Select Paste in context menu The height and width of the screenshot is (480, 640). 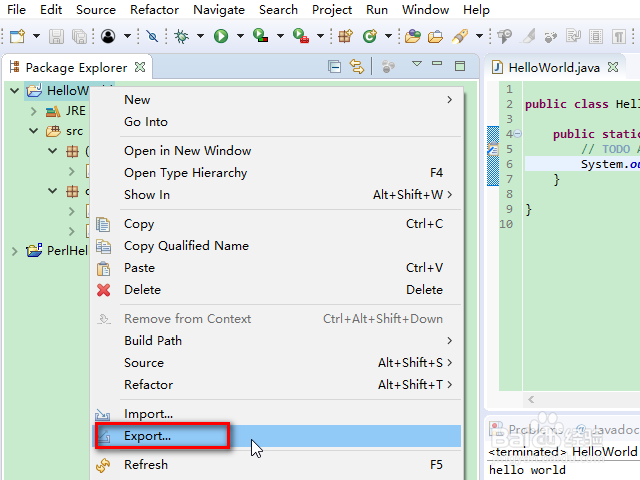[x=278, y=268]
